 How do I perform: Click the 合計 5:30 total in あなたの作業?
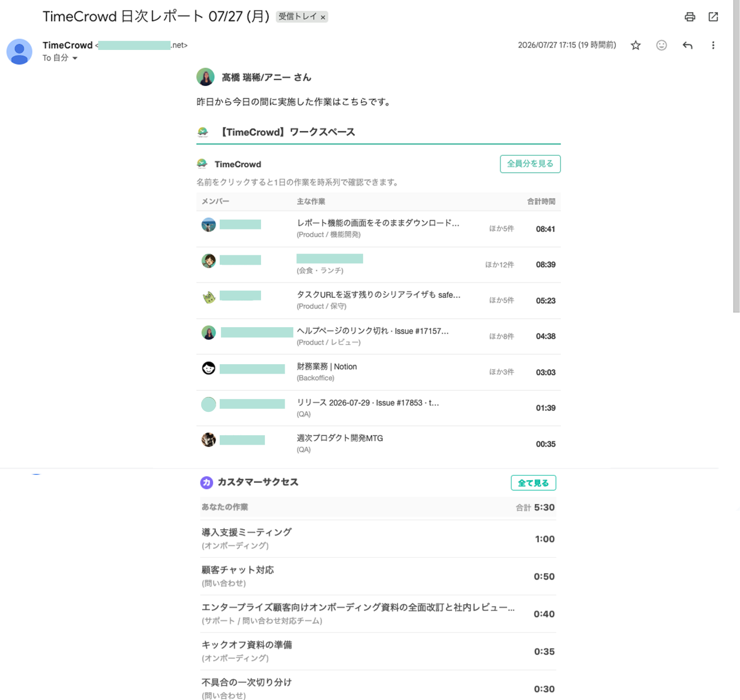(x=535, y=507)
